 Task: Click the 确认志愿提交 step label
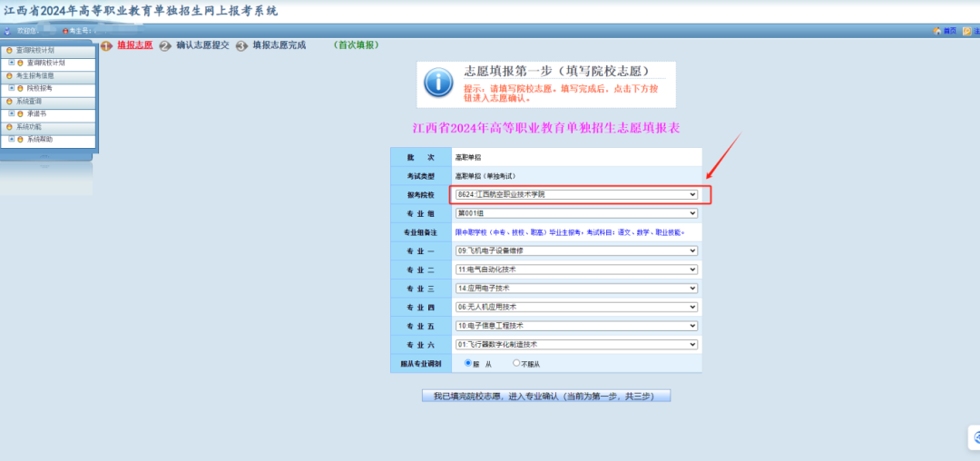203,45
